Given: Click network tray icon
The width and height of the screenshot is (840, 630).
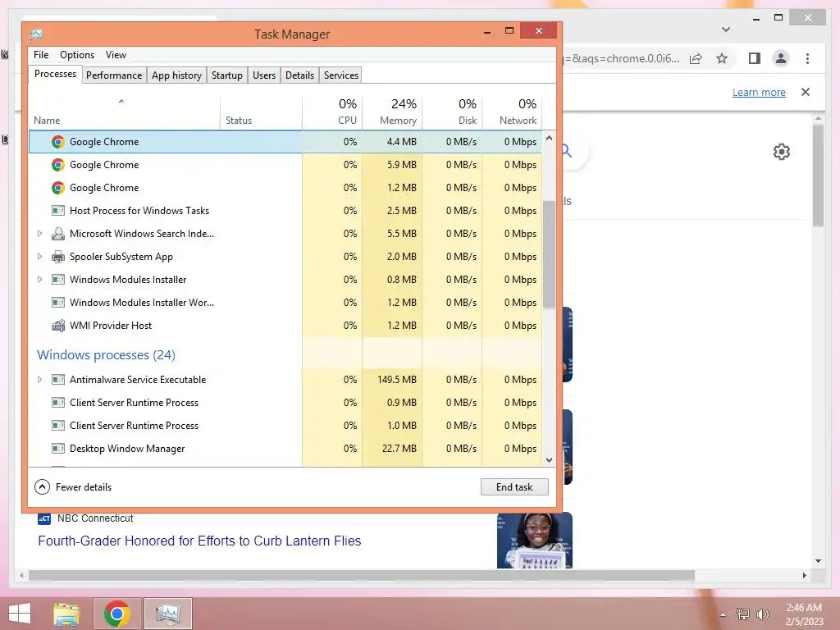Looking at the screenshot, I should tap(743, 614).
